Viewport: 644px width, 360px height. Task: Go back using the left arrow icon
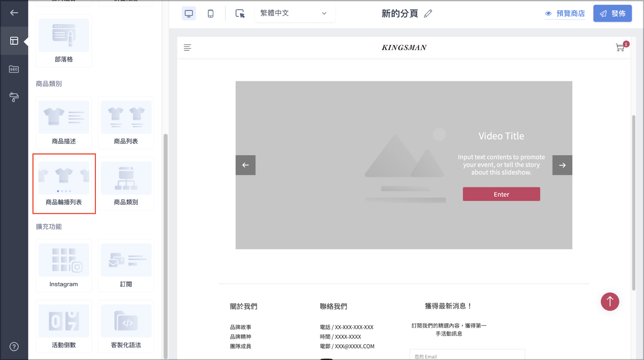coord(14,13)
